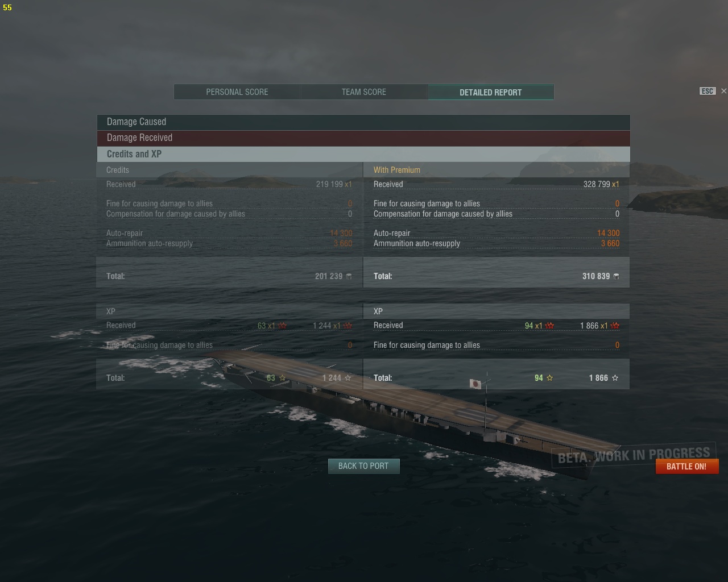Click the star icon beside premium total 94

[x=549, y=378]
